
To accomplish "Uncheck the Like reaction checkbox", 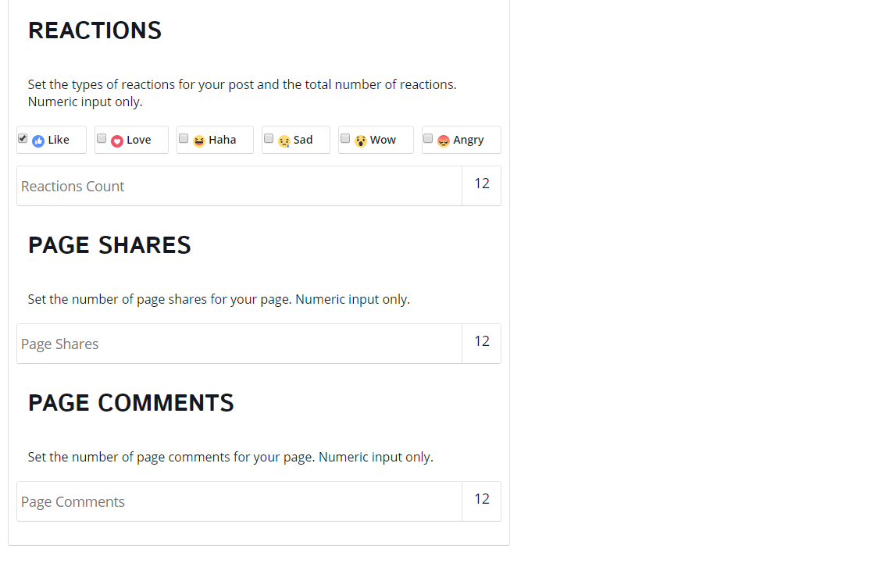I will [x=23, y=138].
